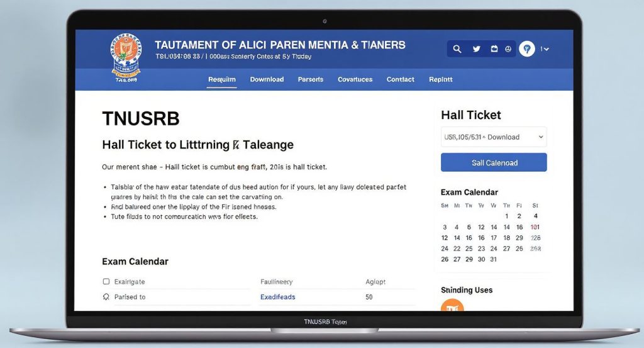Select date 1 in Exam Calendar
This screenshot has width=644, height=348.
[x=507, y=216]
